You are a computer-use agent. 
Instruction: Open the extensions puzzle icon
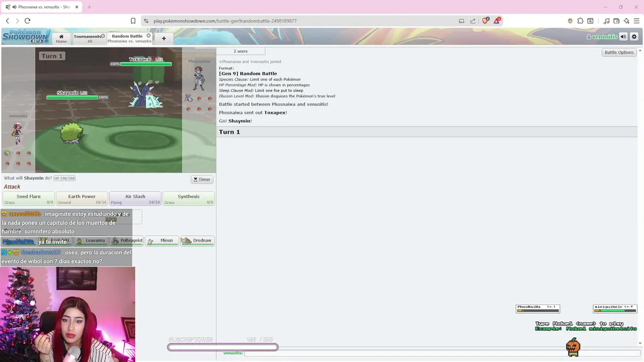coord(580,21)
